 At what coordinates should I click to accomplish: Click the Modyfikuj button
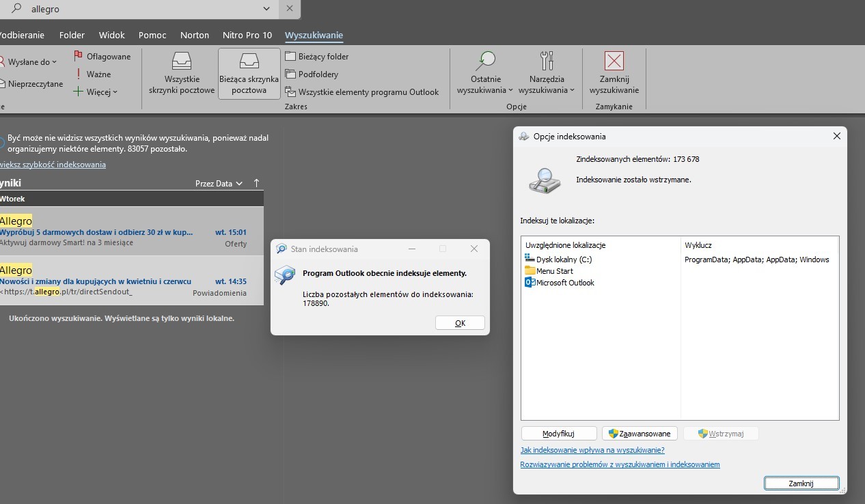point(559,434)
